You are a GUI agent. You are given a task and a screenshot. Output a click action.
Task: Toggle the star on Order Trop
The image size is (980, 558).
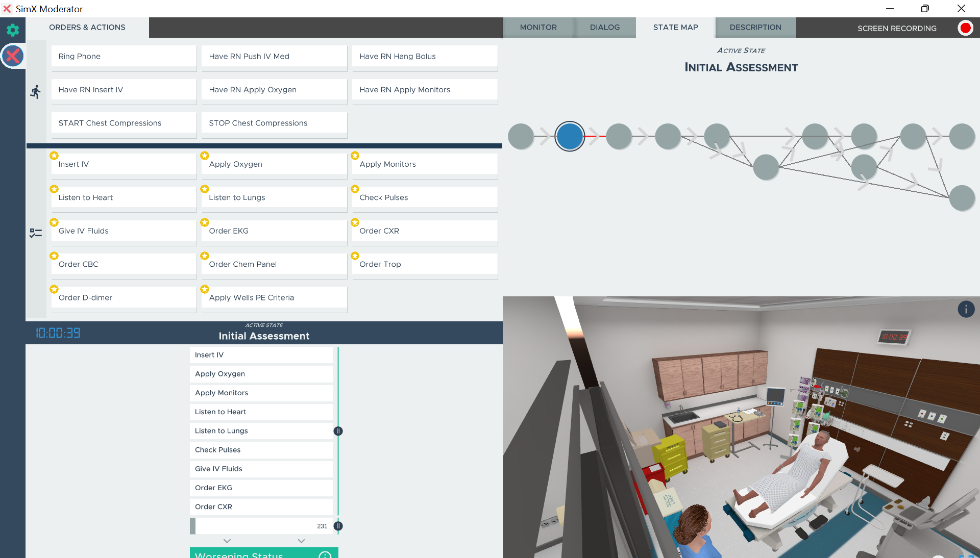(x=355, y=256)
